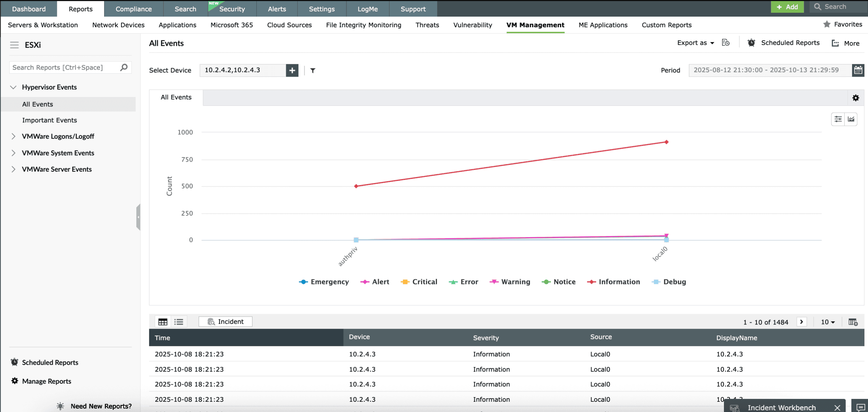Image resolution: width=868 pixels, height=412 pixels.
Task: Click the add column icon in table header
Action: click(x=853, y=322)
